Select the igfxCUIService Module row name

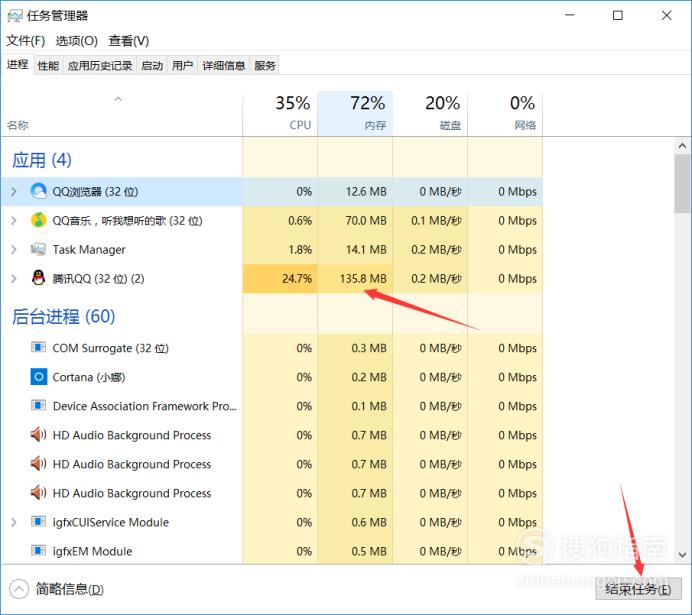point(110,522)
